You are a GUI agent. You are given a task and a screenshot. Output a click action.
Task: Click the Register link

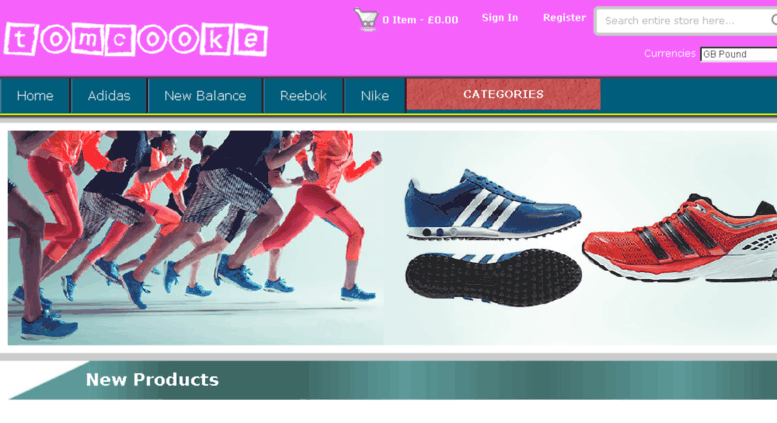click(x=564, y=18)
